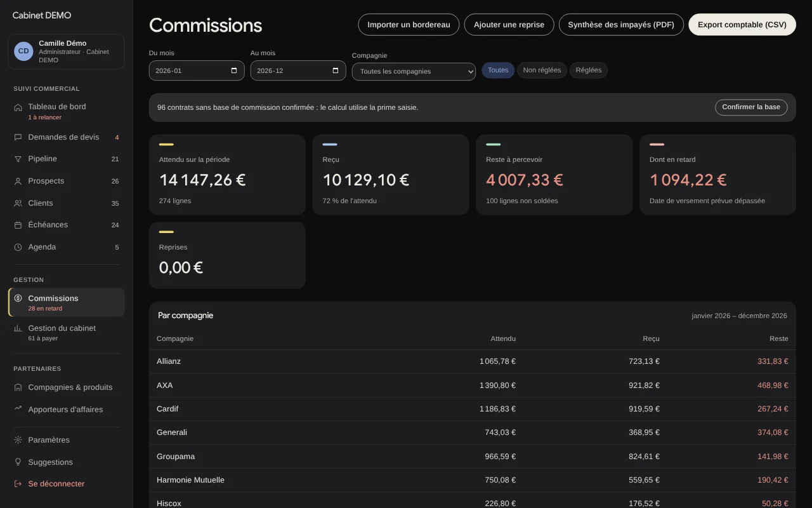Click Harmonie Mutuelle in the company table
This screenshot has width=812, height=508.
click(x=190, y=480)
